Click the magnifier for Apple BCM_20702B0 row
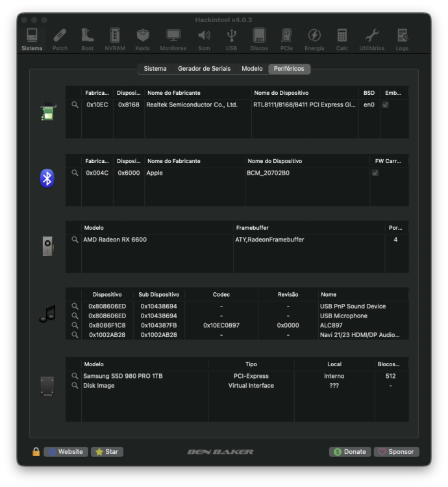The width and height of the screenshot is (448, 487). [75, 173]
